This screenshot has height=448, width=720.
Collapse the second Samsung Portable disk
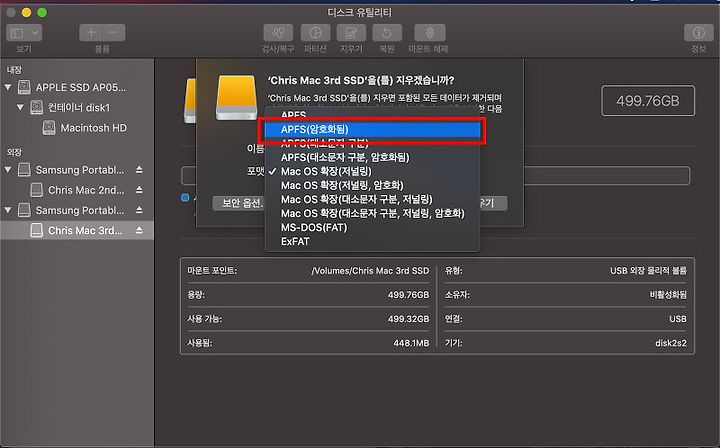(x=8, y=210)
